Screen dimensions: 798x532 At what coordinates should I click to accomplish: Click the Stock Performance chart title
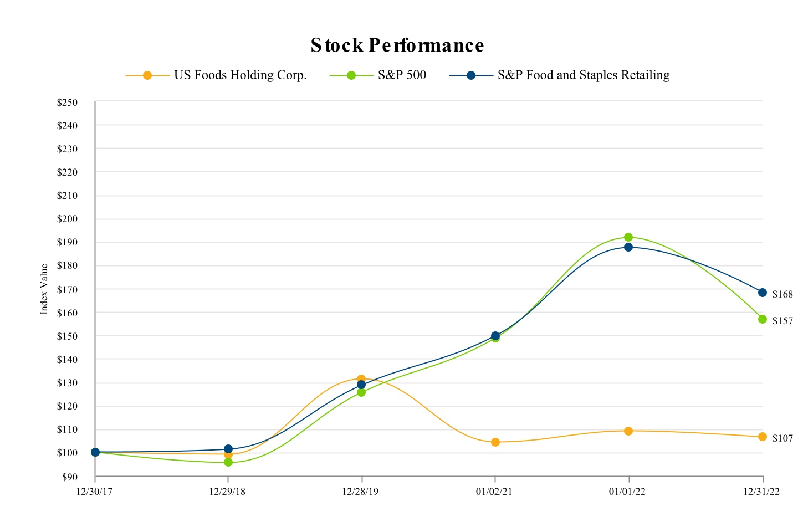397,45
